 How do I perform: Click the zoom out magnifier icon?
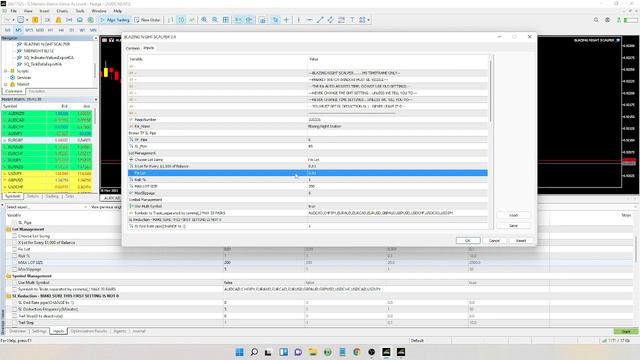coord(215,20)
